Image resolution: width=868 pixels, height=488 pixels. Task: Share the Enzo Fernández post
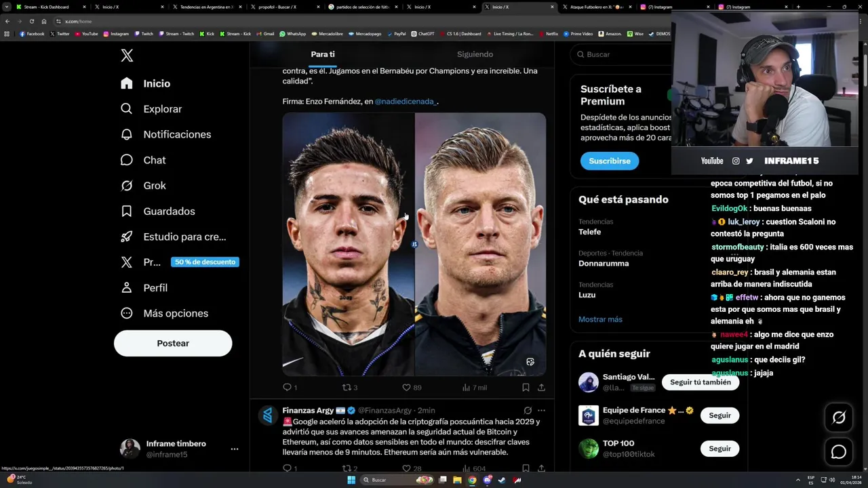pos(541,388)
